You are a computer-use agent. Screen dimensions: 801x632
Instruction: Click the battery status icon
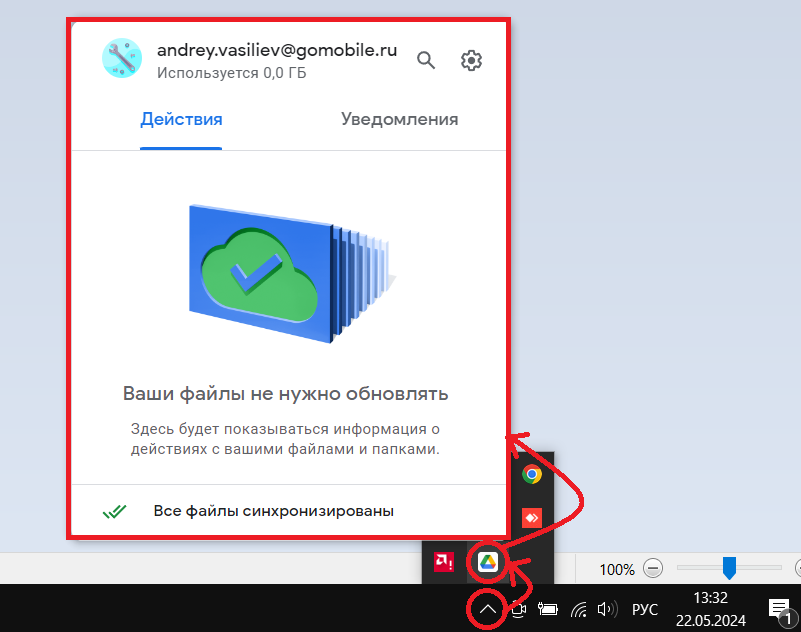coord(548,609)
